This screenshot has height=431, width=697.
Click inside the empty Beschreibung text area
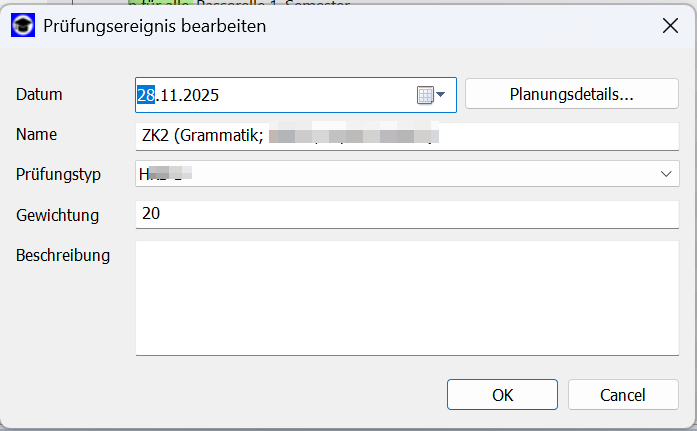pyautogui.click(x=407, y=298)
